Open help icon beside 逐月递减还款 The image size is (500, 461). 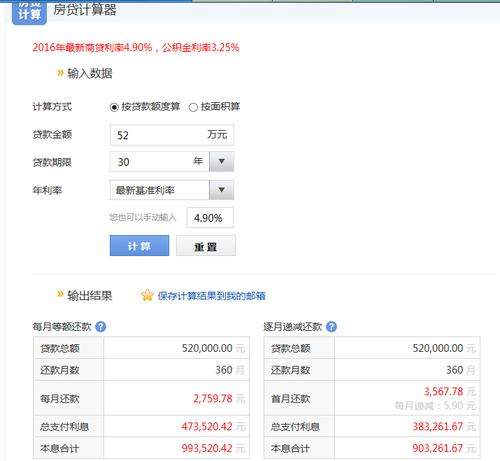[x=331, y=327]
